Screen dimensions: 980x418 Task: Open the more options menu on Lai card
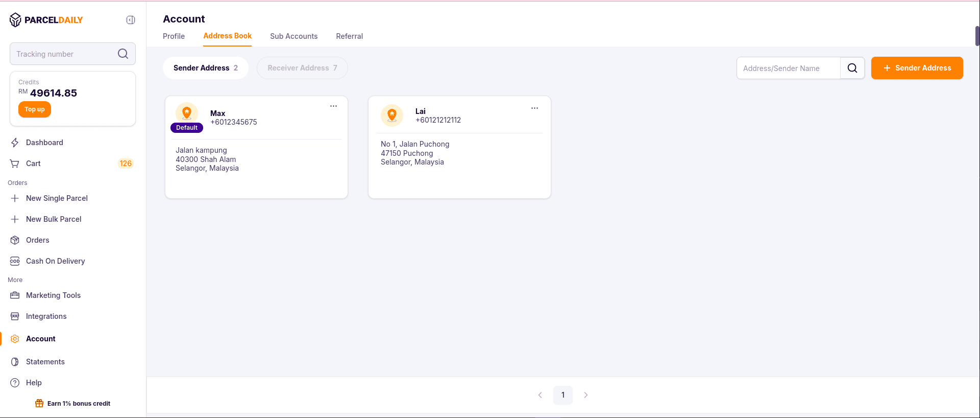(534, 108)
